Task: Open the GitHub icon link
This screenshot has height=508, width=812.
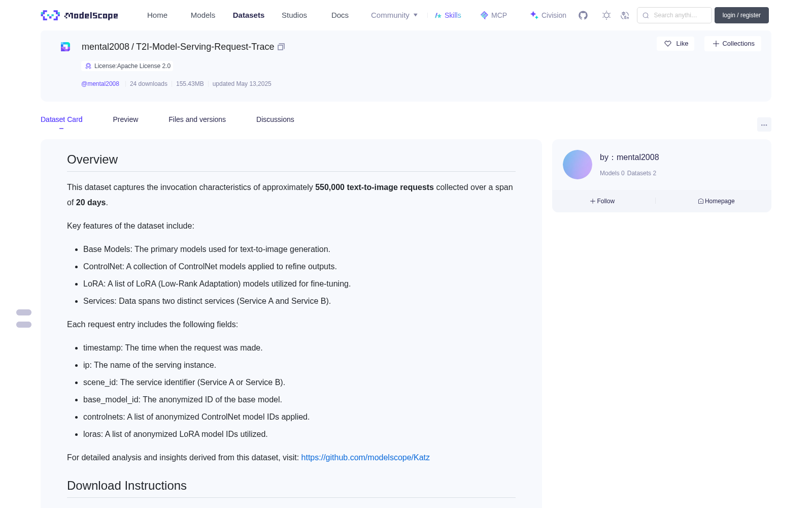Action: 583,15
